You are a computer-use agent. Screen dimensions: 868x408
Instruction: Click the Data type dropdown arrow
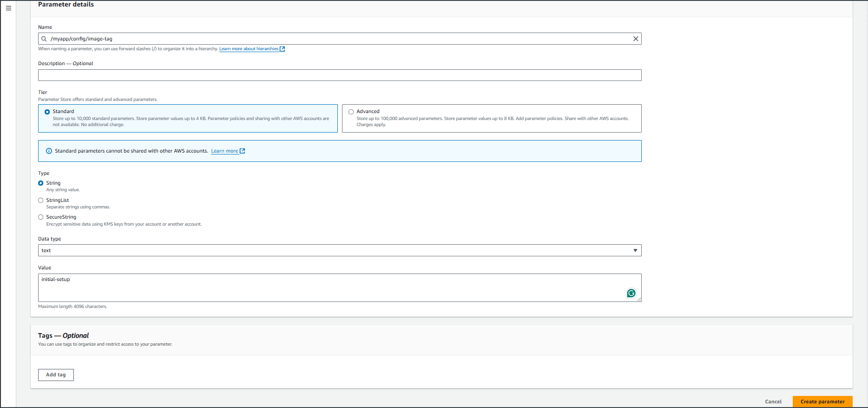[635, 250]
